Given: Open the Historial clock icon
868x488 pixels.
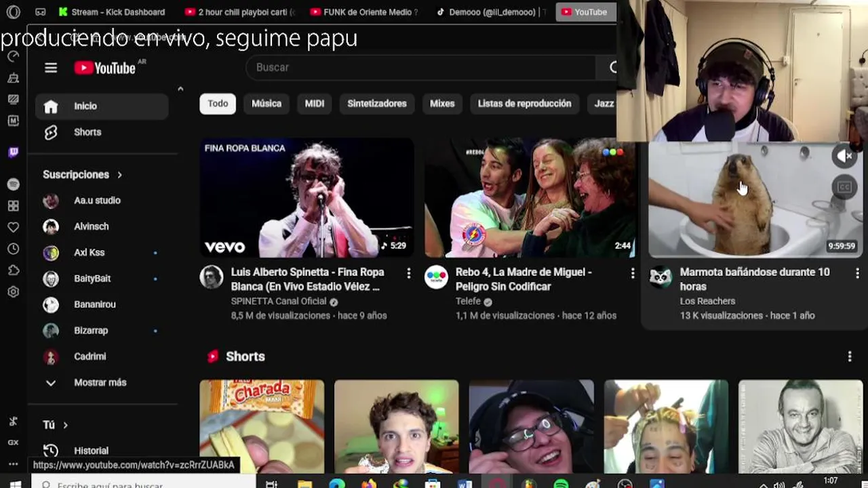Looking at the screenshot, I should pyautogui.click(x=51, y=451).
